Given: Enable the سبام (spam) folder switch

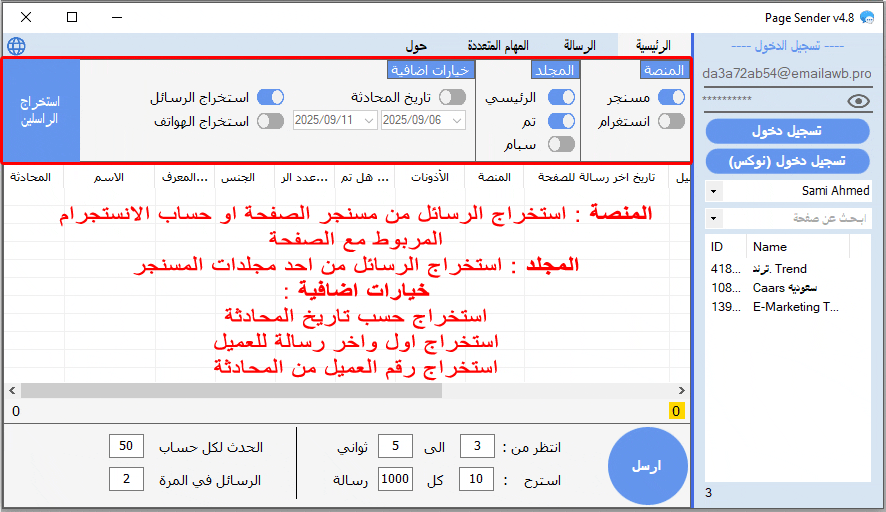Looking at the screenshot, I should (x=561, y=144).
